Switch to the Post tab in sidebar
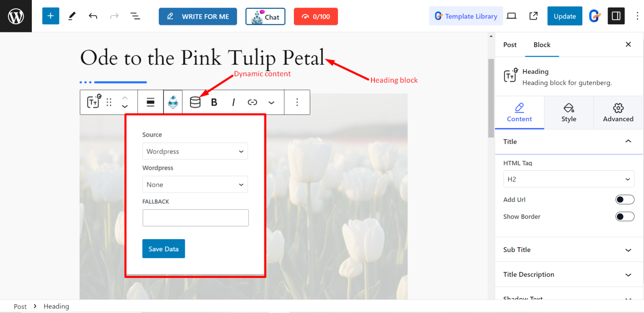644x313 pixels. point(510,44)
